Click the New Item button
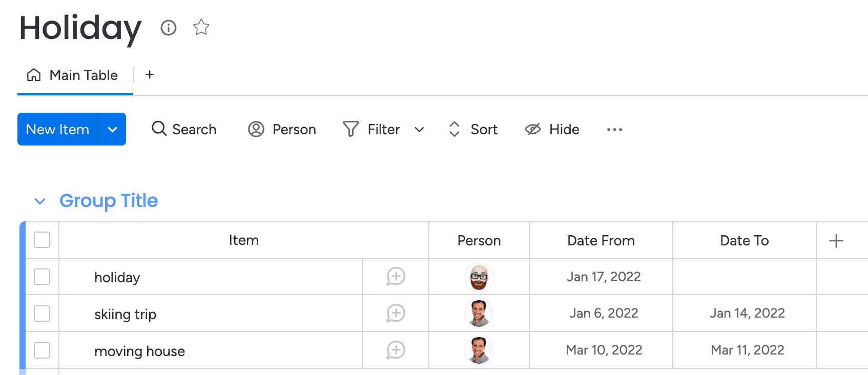The height and width of the screenshot is (375, 868). [x=57, y=129]
